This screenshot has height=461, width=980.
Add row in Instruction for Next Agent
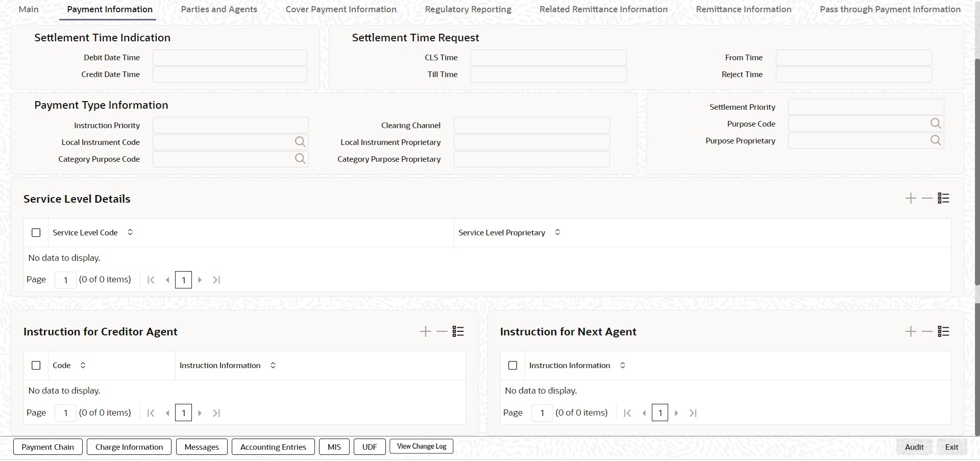pos(911,331)
